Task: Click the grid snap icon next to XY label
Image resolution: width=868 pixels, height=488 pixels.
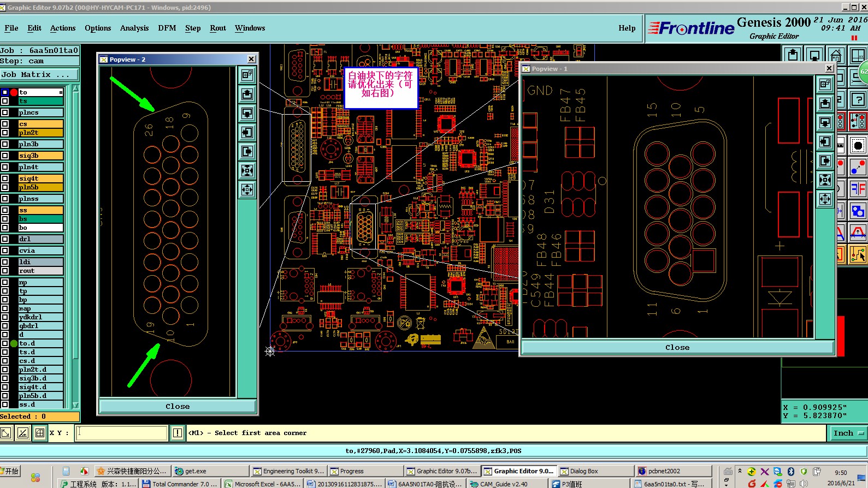Action: click(40, 433)
